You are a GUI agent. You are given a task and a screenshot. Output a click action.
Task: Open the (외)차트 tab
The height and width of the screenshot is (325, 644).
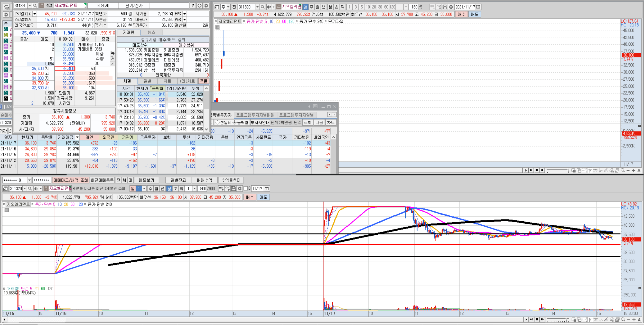[187, 81]
